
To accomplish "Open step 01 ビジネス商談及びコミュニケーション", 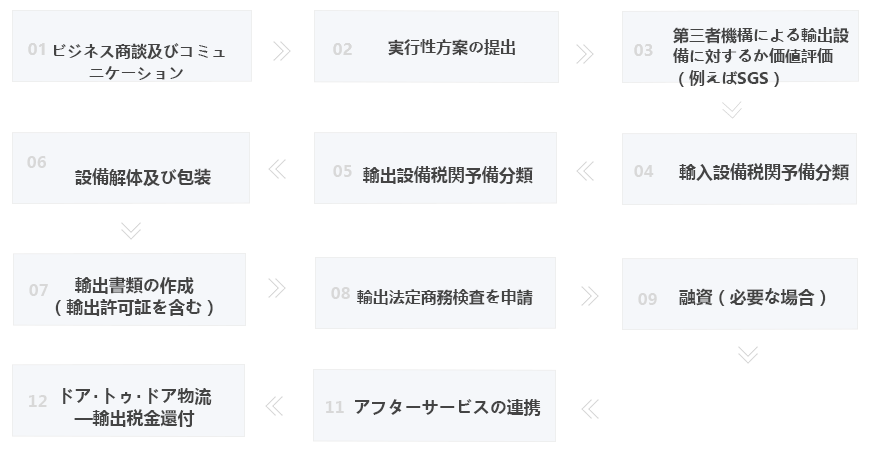I will (x=132, y=47).
